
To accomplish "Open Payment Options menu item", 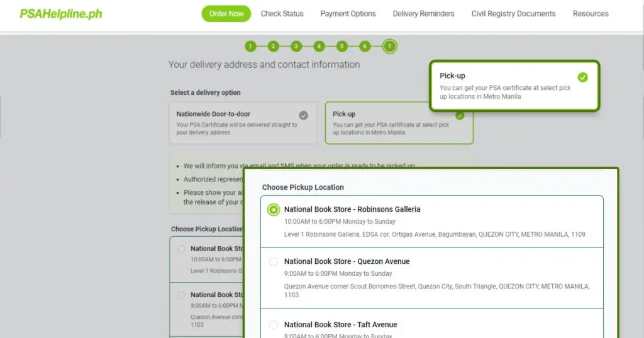I will coord(348,14).
